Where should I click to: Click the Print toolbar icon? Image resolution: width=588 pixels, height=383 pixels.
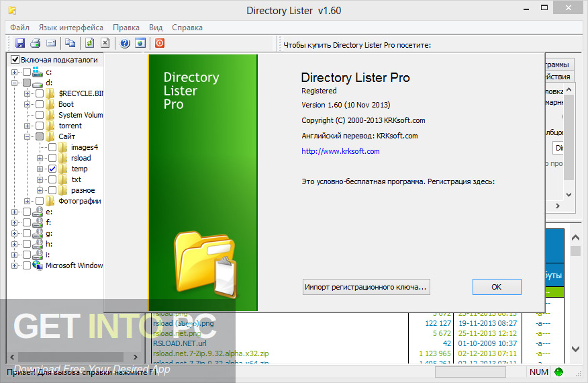(36, 43)
